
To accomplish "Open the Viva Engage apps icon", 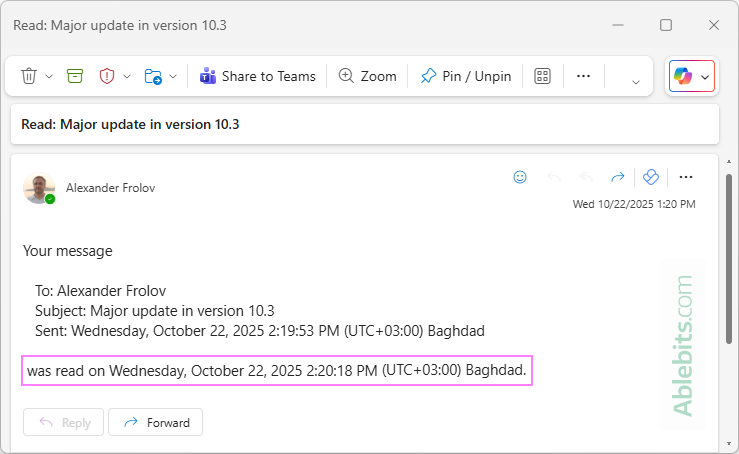I will (650, 177).
